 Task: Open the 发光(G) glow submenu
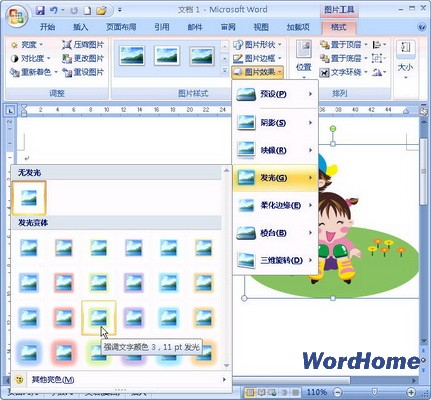[x=275, y=178]
